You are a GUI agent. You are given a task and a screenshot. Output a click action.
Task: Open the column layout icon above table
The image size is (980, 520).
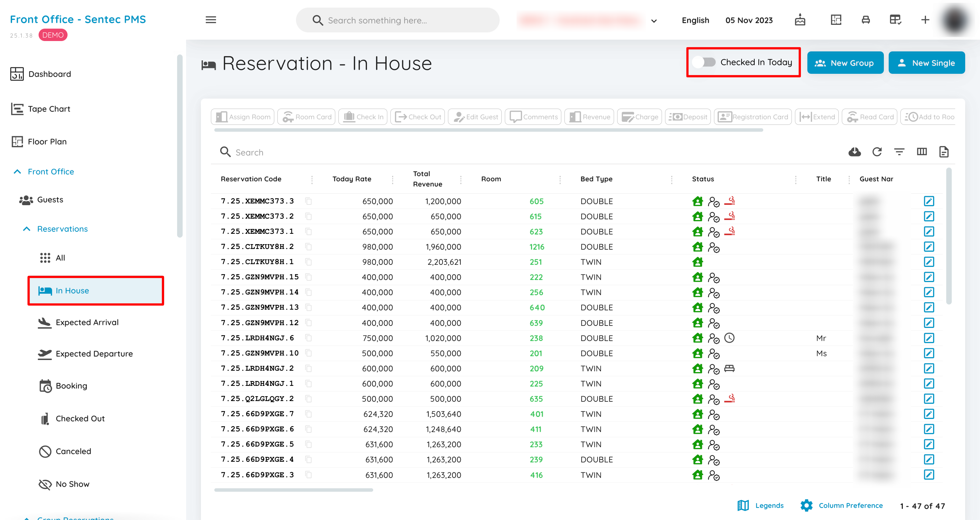921,152
